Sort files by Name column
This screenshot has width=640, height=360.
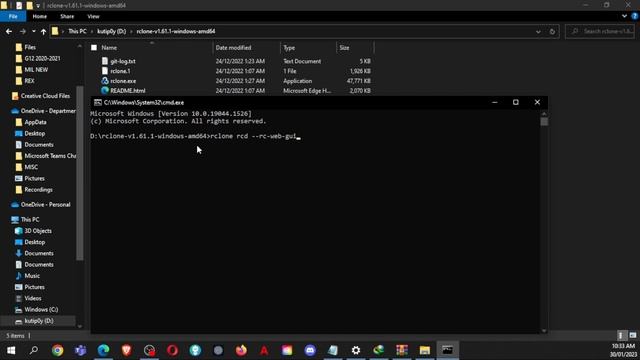109,48
